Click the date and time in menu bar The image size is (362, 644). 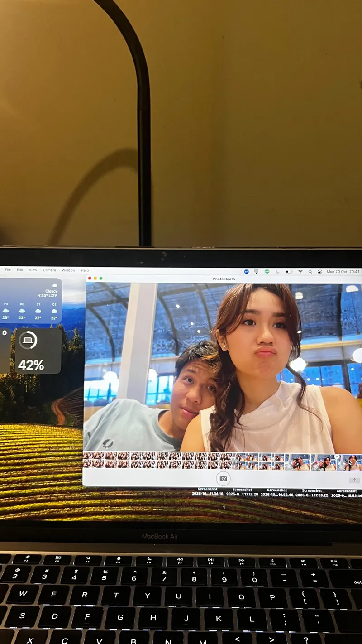pyautogui.click(x=343, y=272)
